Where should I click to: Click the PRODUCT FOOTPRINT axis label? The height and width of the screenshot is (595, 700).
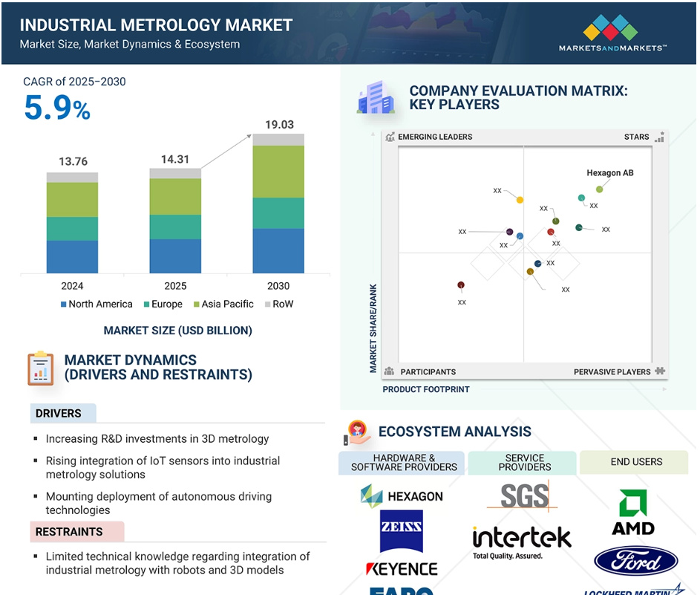pyautogui.click(x=426, y=389)
